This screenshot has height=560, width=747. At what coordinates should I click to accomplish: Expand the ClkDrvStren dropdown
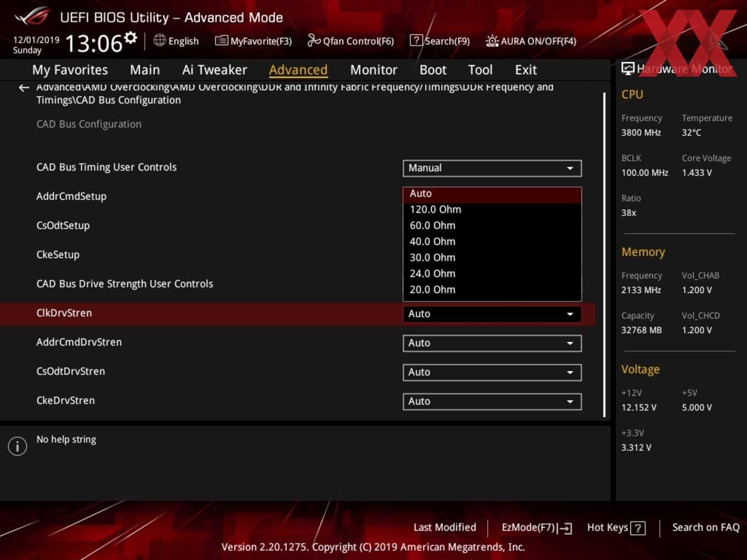click(x=492, y=314)
